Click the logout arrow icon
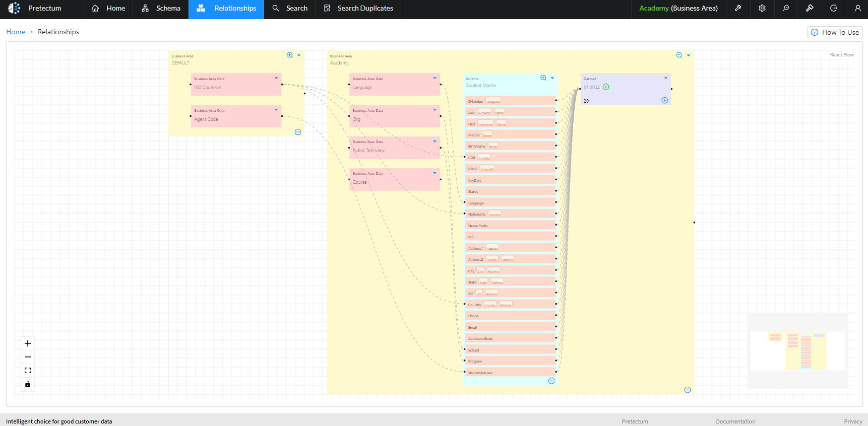The height and width of the screenshot is (426, 868). tap(834, 8)
